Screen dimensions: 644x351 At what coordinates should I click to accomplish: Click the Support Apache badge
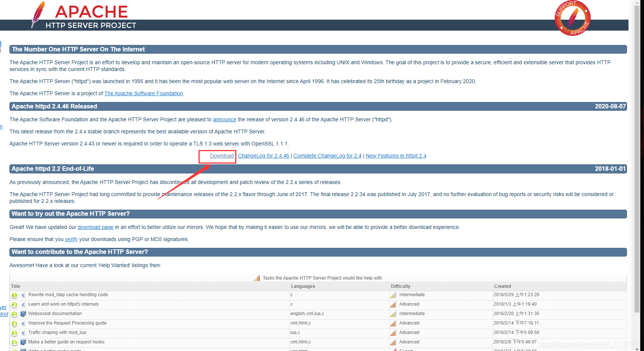[573, 18]
